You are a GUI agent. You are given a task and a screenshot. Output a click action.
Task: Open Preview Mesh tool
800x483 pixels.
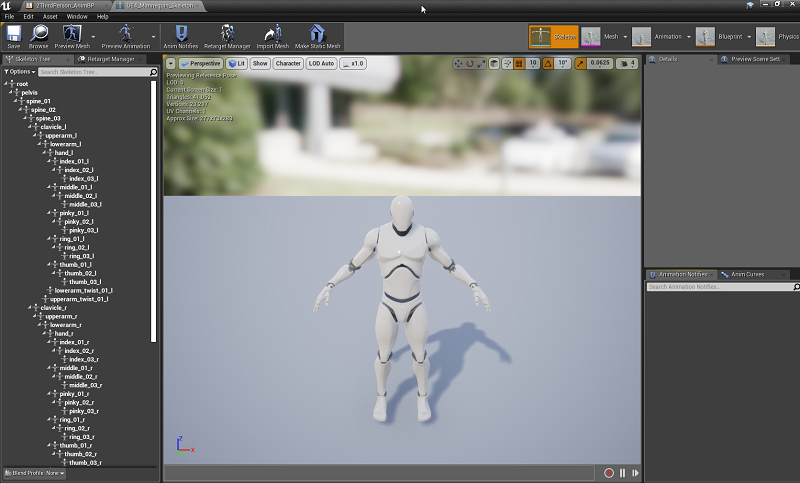(x=72, y=34)
